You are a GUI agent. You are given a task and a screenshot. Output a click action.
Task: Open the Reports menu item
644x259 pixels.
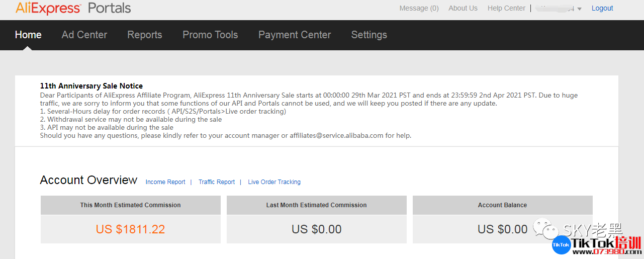coord(145,35)
